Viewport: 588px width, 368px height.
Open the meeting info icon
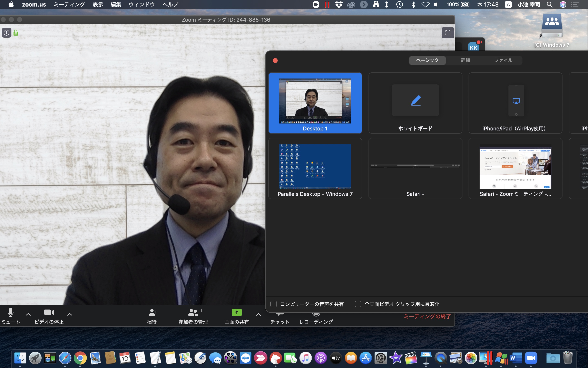(7, 33)
